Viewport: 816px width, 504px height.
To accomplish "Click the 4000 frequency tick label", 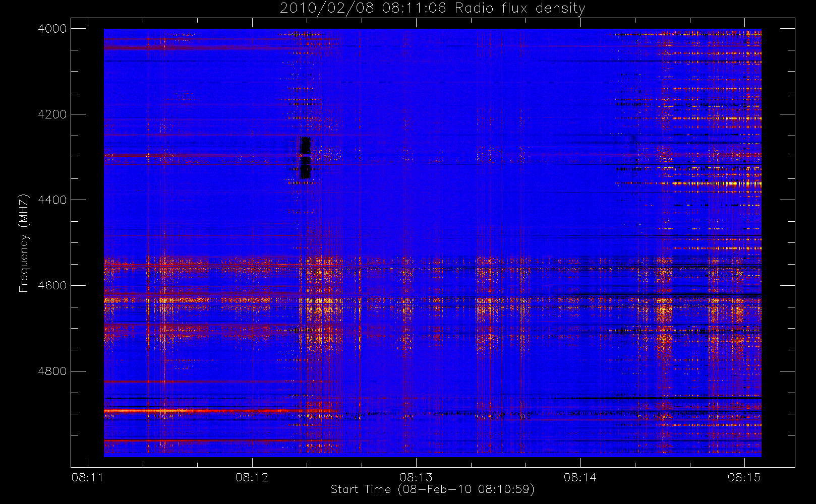I will (52, 29).
